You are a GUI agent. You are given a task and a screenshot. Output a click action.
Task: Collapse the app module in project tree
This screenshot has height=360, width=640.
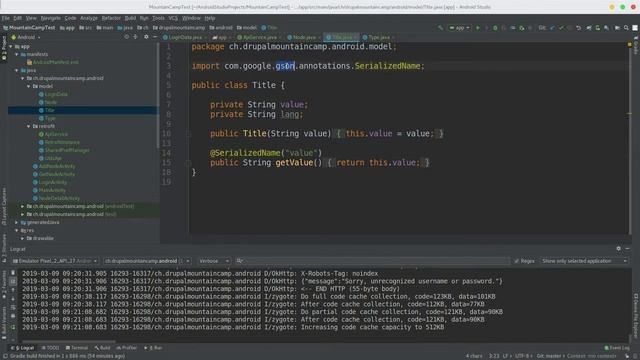point(11,47)
